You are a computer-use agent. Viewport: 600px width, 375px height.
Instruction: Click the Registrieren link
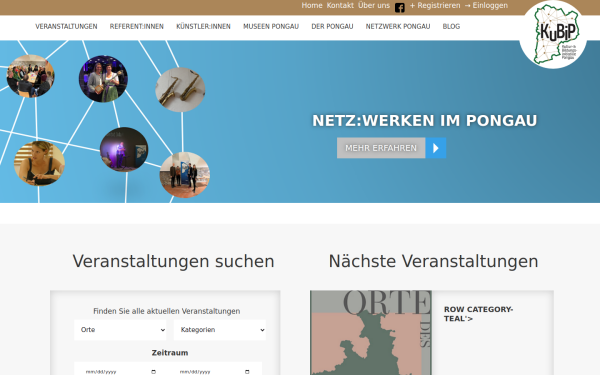pyautogui.click(x=435, y=5)
